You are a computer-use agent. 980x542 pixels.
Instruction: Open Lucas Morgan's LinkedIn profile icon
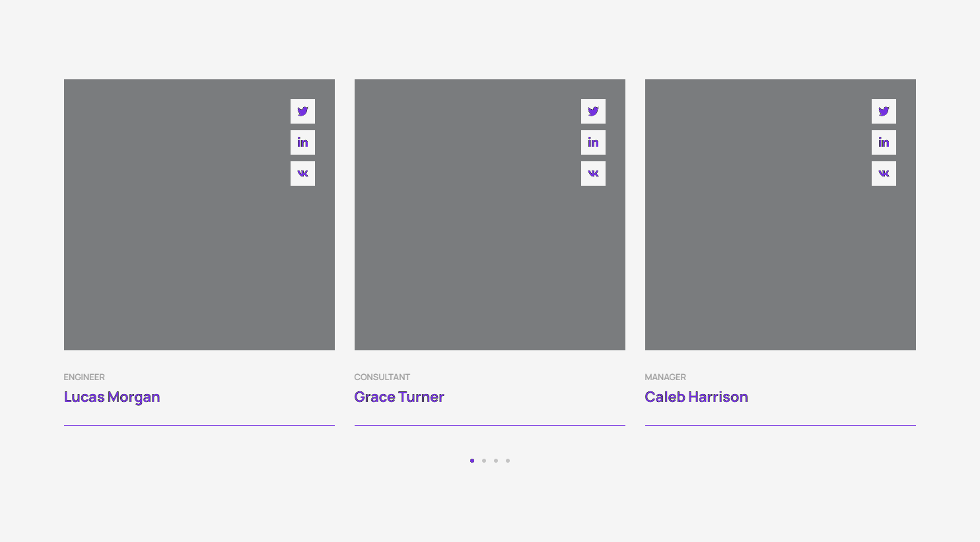(x=302, y=142)
